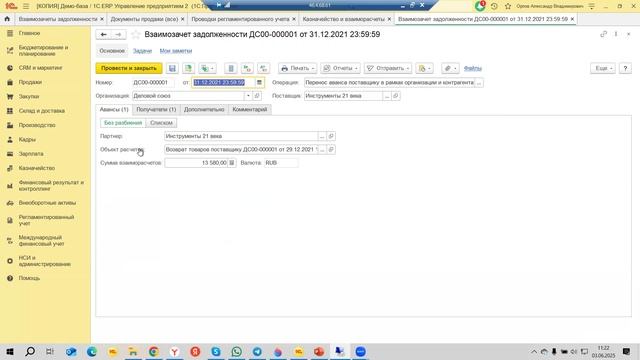
Task: Open Telegram from taskbar
Action: 257,351
